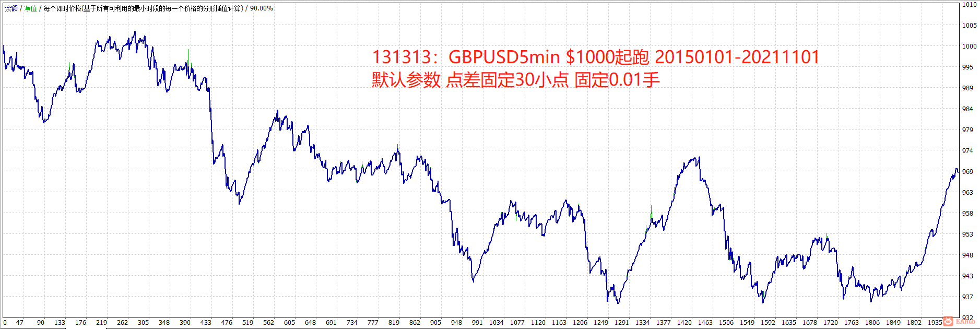Viewport: 980px width, 329px height.
Task: Select the 348 horizontal axis label
Action: [x=164, y=323]
